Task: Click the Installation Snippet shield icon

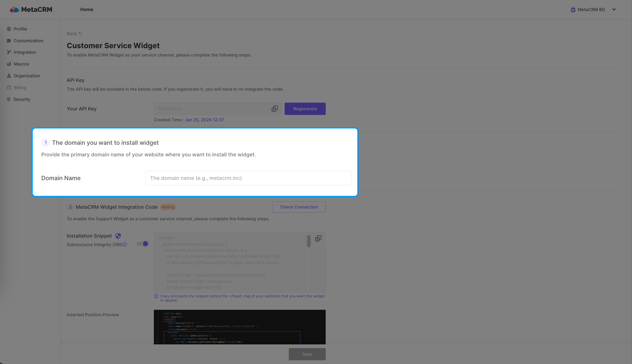Action: point(118,236)
